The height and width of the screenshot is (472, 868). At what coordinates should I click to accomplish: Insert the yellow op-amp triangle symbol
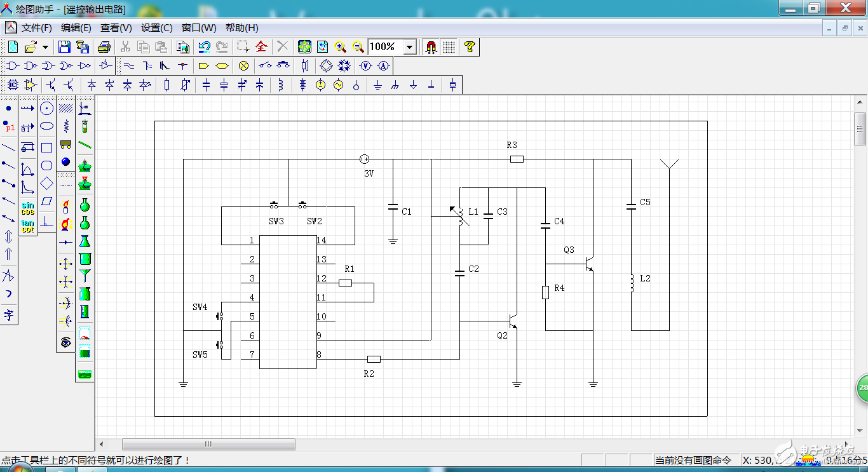click(x=30, y=84)
